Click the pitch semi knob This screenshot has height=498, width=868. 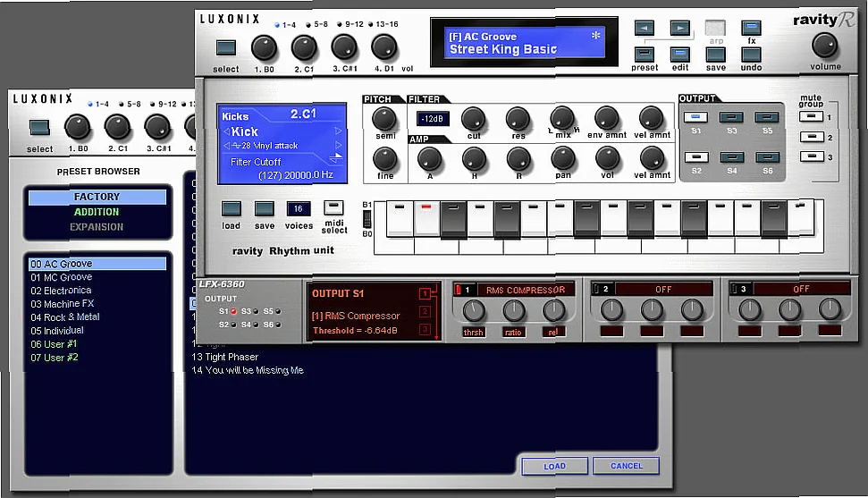coord(384,119)
